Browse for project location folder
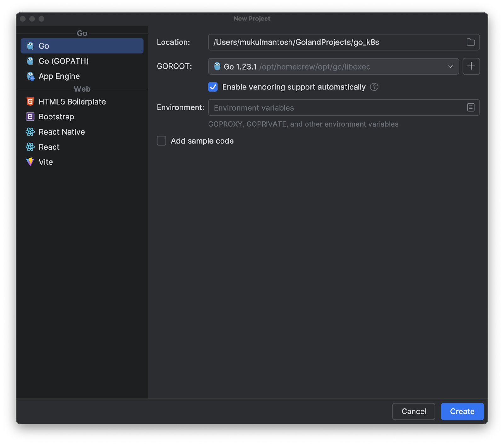 coord(471,42)
